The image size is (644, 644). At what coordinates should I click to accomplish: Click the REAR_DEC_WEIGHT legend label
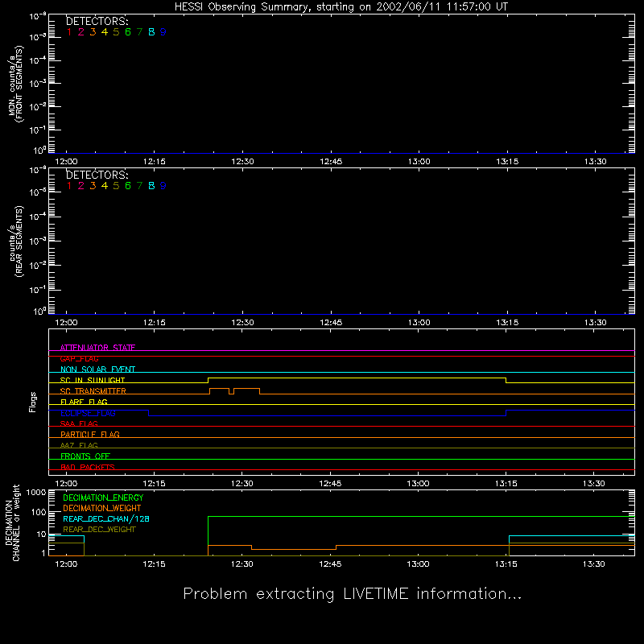99,530
